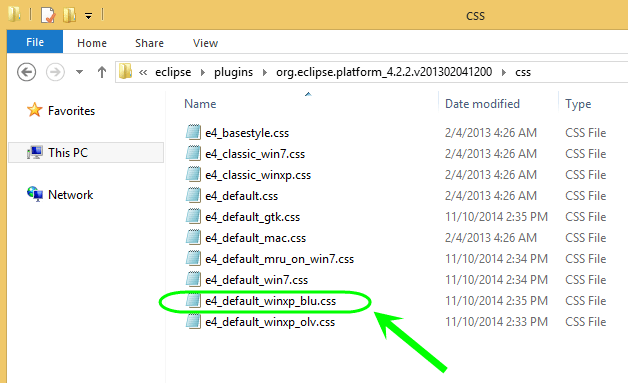Click the css breadcrumb

(x=523, y=73)
